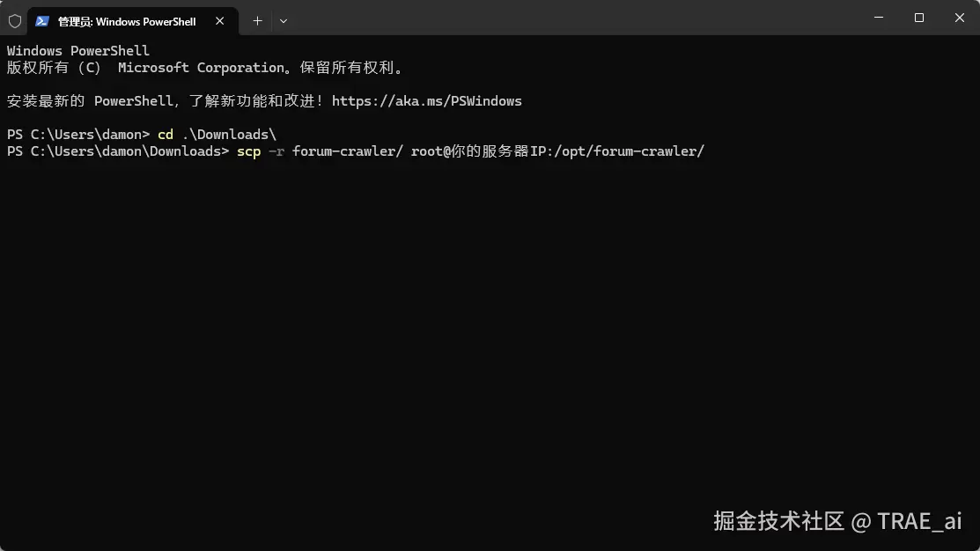Maximize the terminal window

click(x=918, y=18)
